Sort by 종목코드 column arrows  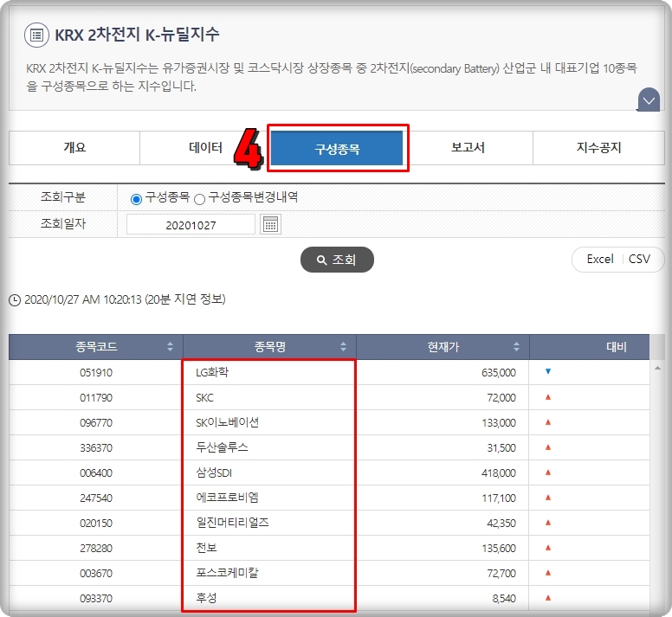tap(170, 346)
